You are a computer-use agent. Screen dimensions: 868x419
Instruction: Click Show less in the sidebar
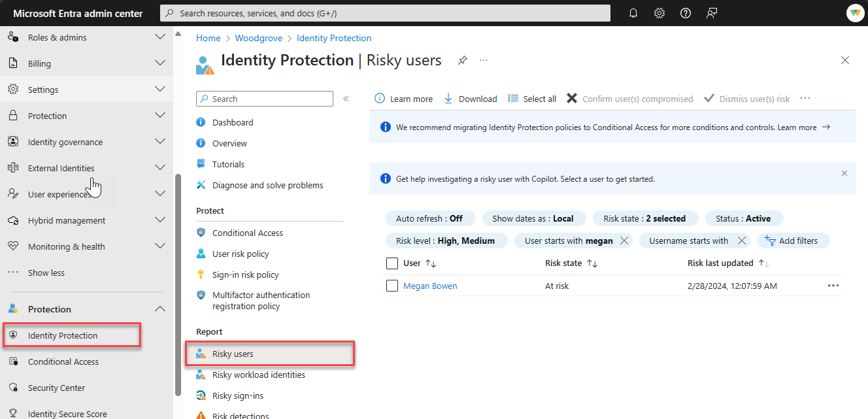46,273
